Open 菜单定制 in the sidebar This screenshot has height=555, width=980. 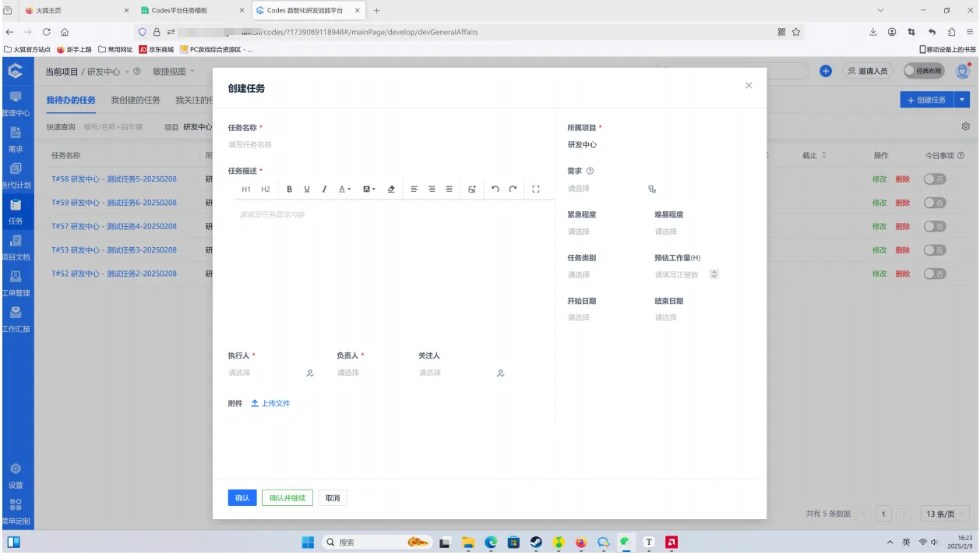[x=16, y=511]
